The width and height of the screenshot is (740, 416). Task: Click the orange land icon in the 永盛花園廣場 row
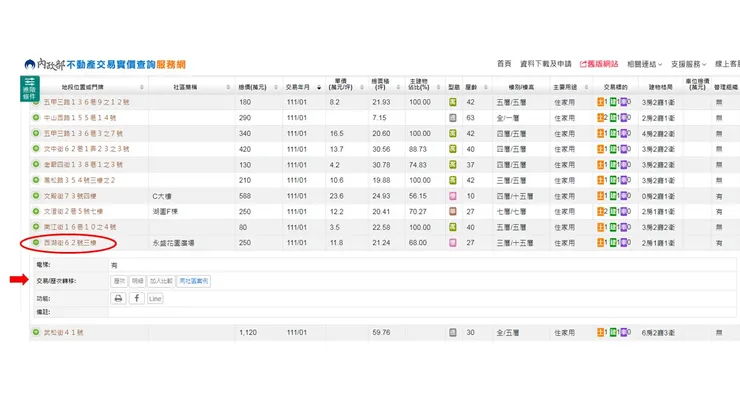pos(600,243)
